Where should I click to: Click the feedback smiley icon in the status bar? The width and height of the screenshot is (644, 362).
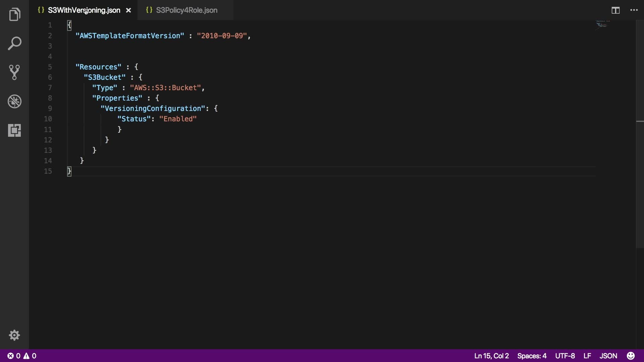[631, 356]
